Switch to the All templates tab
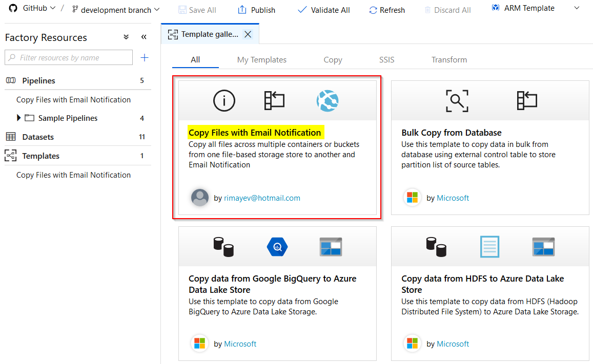 coord(195,60)
